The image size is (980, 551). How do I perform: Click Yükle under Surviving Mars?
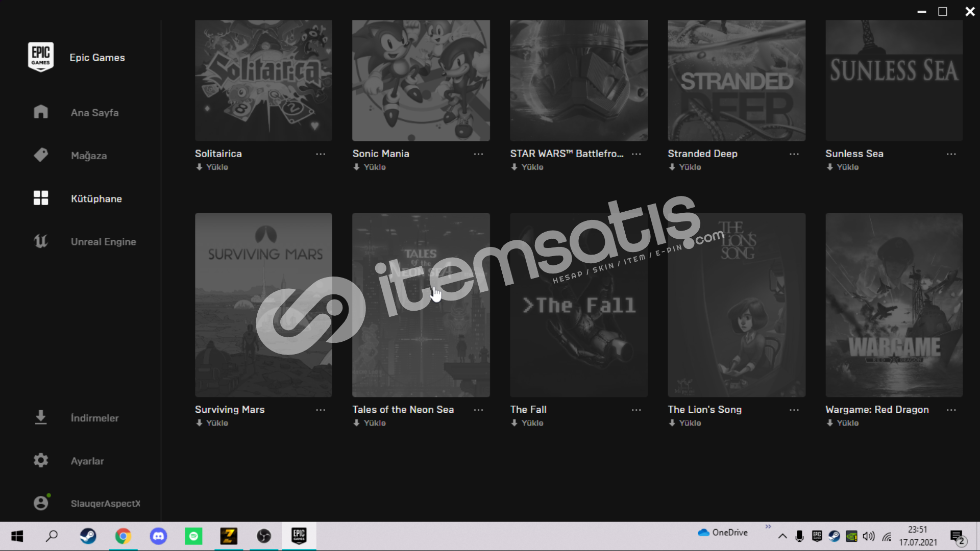coord(212,423)
